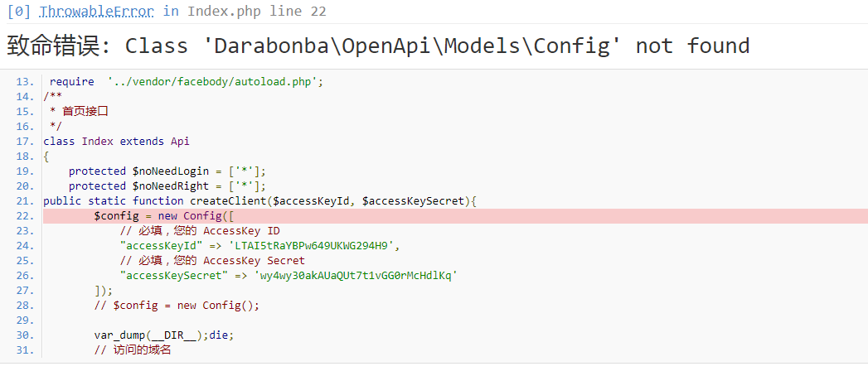Click the commented-out $config = new Config() line
Image resolution: width=868 pixels, height=376 pixels.
177,305
